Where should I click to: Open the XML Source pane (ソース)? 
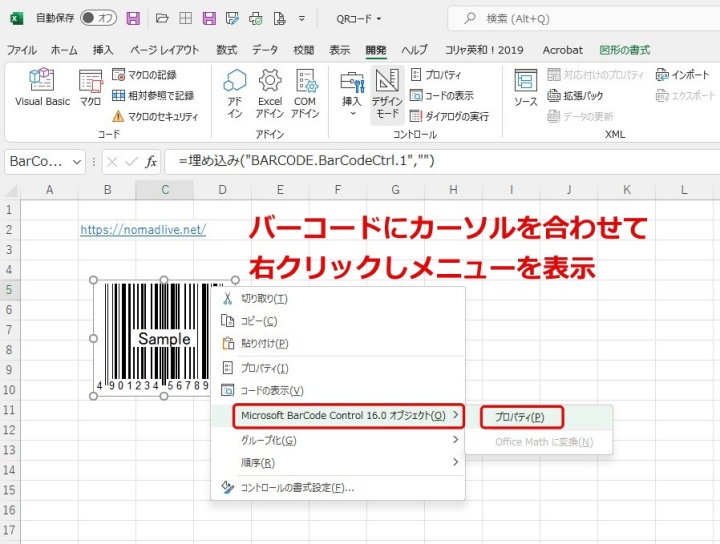pyautogui.click(x=526, y=88)
